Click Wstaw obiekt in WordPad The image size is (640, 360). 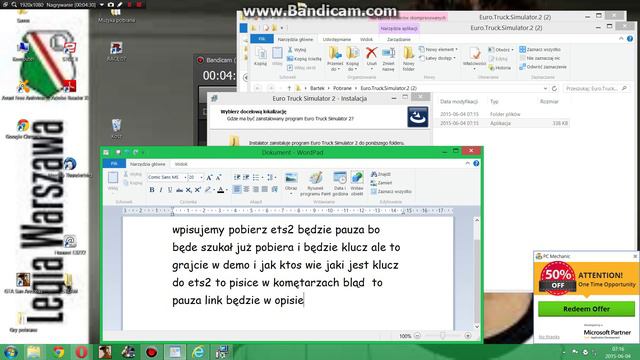[x=357, y=184]
